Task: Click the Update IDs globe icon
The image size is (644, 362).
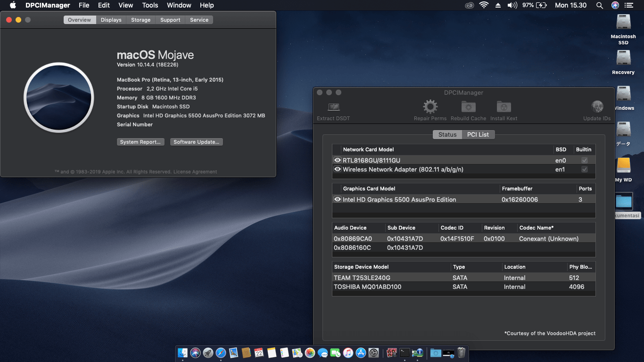Action: point(597,107)
